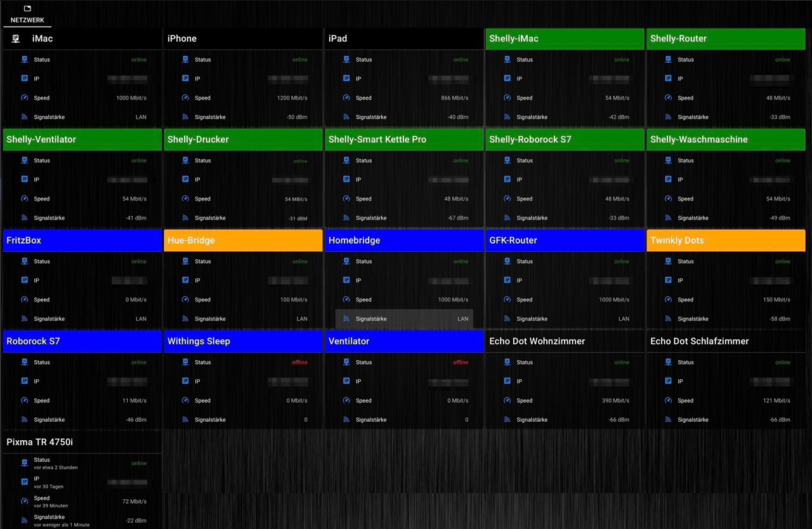Click 1000 Mbit/s speed in iMac card
The image size is (812, 529).
[x=131, y=98]
